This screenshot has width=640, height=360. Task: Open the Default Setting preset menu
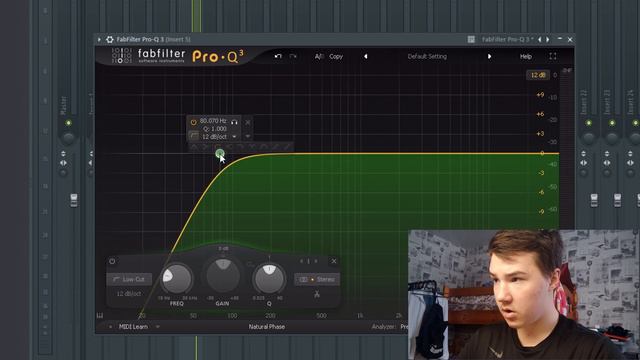tap(427, 56)
